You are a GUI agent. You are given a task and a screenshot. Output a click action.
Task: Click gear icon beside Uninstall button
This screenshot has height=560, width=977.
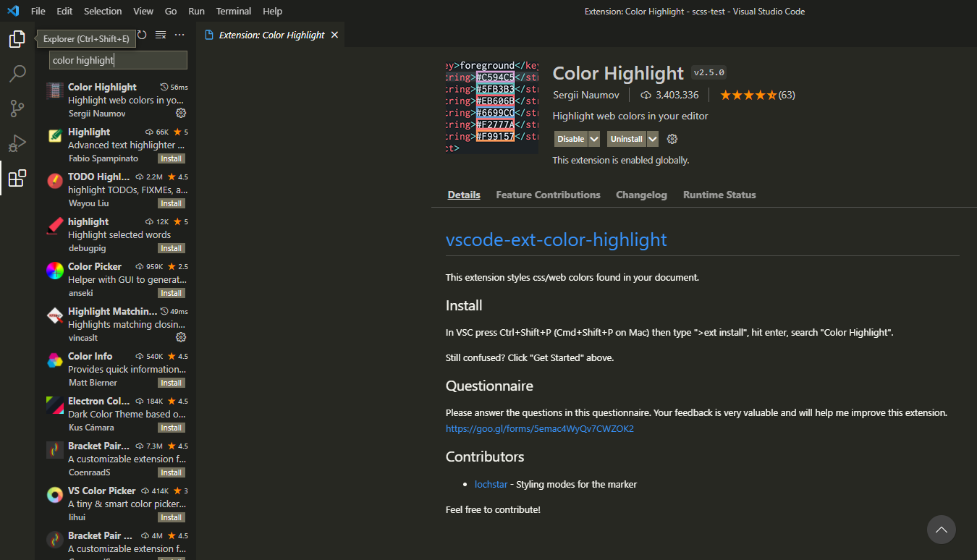pyautogui.click(x=672, y=139)
